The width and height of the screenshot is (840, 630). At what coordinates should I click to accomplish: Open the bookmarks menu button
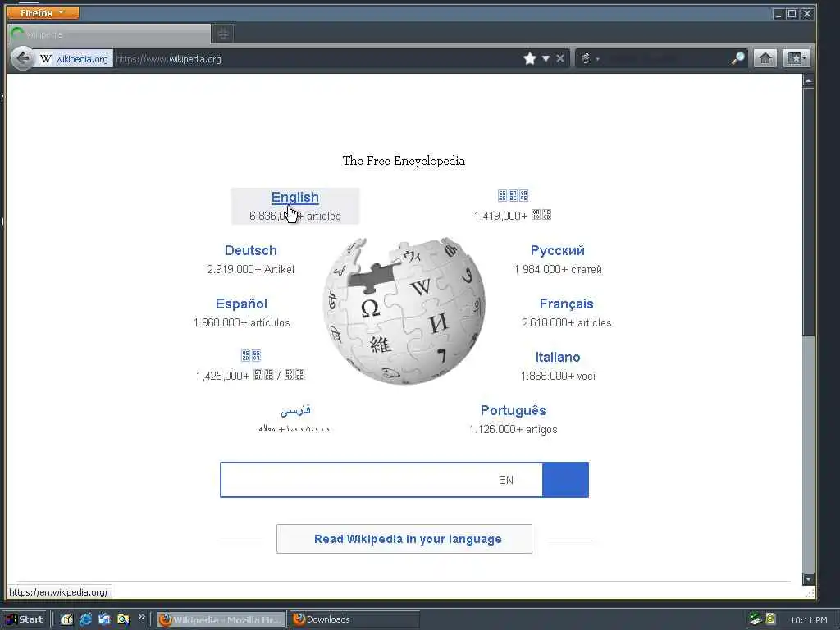tap(797, 58)
